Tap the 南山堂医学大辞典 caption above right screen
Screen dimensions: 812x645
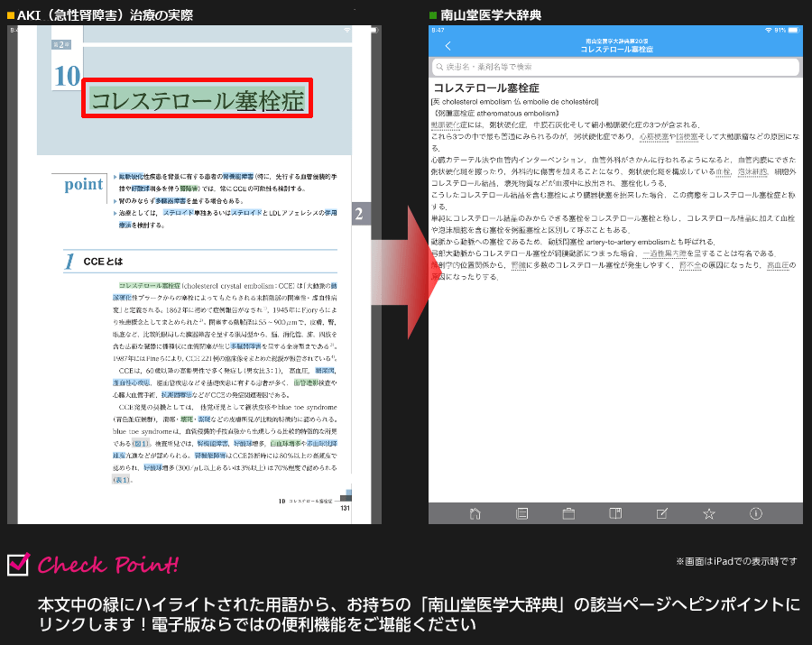click(x=491, y=15)
